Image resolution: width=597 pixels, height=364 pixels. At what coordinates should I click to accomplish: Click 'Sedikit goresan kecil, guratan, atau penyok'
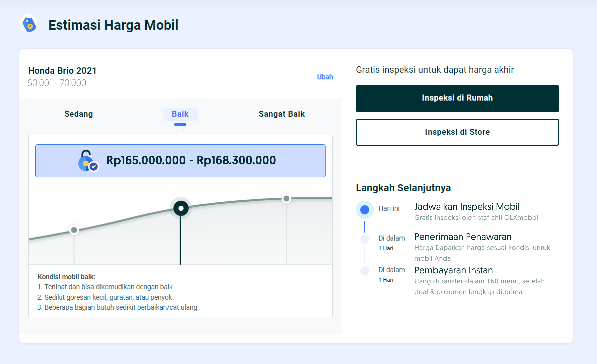pos(105,297)
